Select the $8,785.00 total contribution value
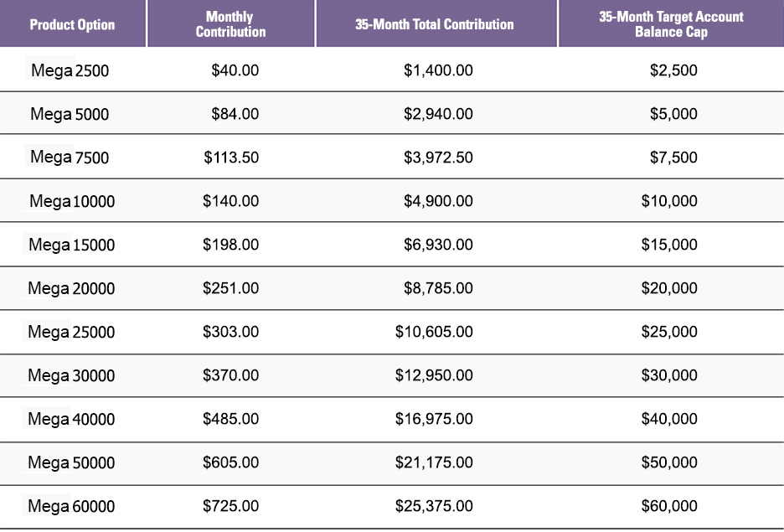Screen dimensions: 784x532 438,288
